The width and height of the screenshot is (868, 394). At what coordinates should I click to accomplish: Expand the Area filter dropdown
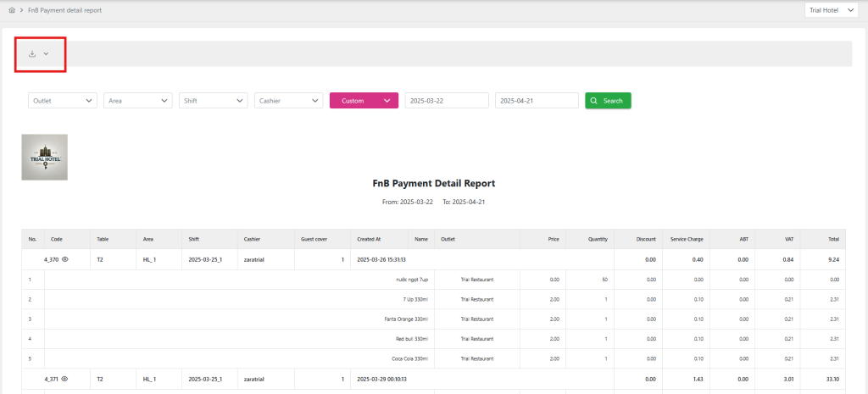coord(138,101)
